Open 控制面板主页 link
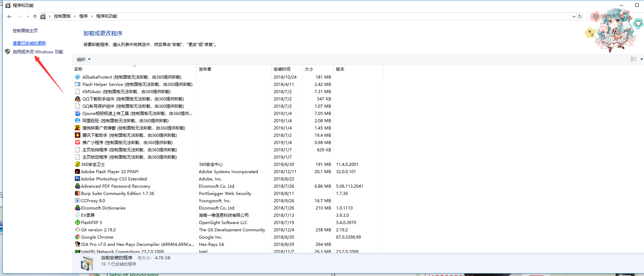This screenshot has height=276, width=644. (25, 31)
